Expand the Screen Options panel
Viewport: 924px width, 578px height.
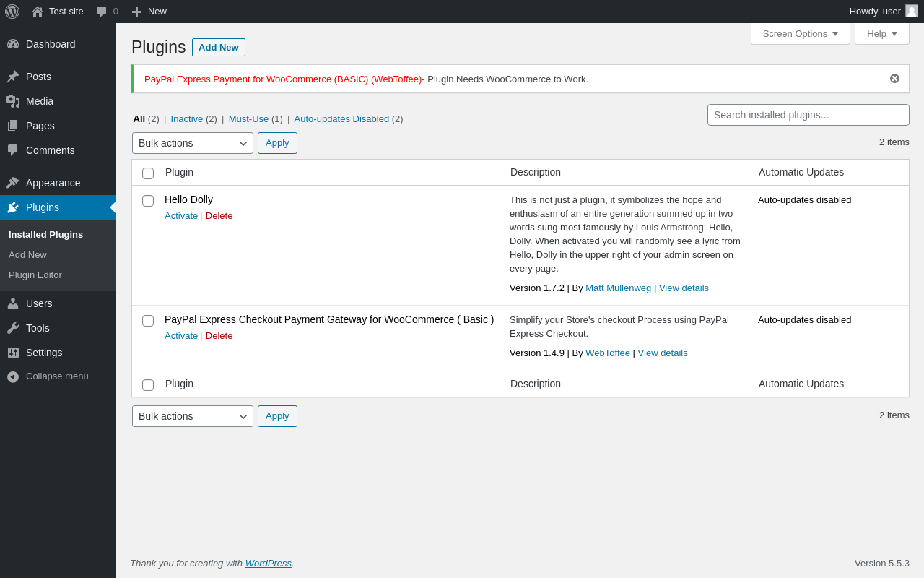801,34
